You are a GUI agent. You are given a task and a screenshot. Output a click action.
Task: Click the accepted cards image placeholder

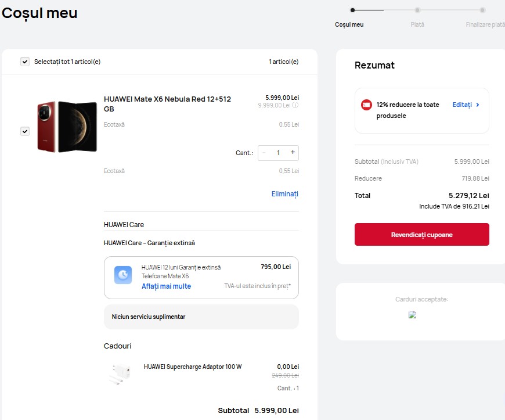413,315
